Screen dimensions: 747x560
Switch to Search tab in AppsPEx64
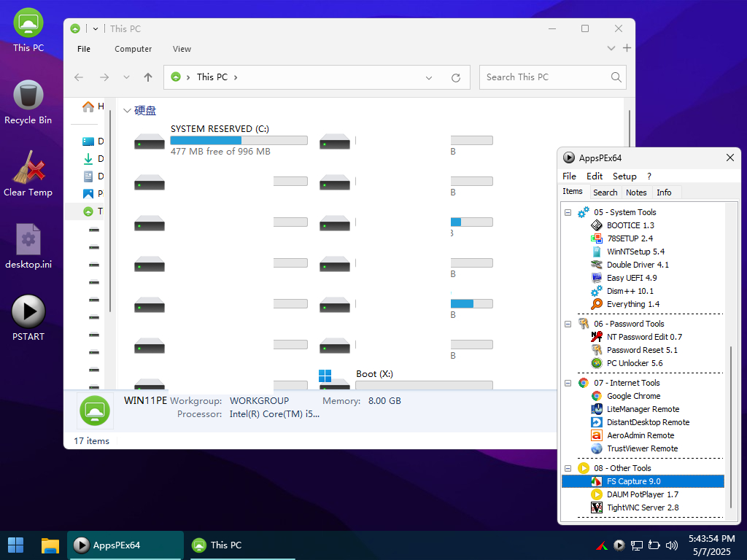coord(605,192)
